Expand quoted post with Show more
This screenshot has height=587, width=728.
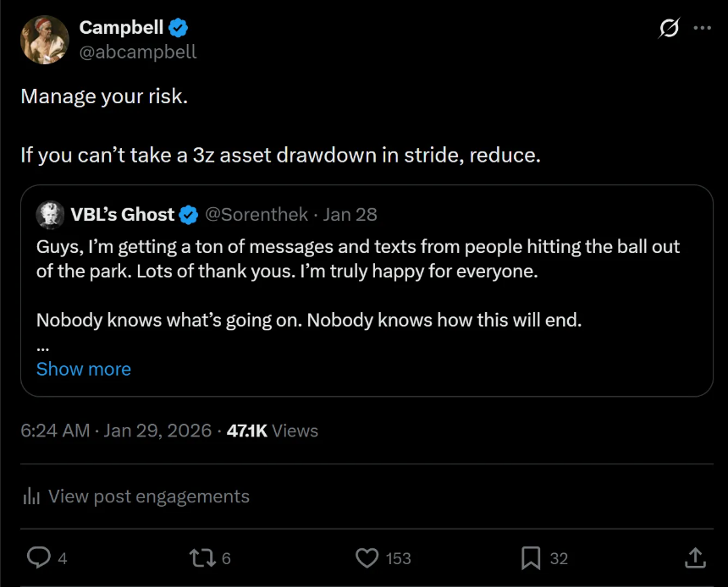point(84,369)
